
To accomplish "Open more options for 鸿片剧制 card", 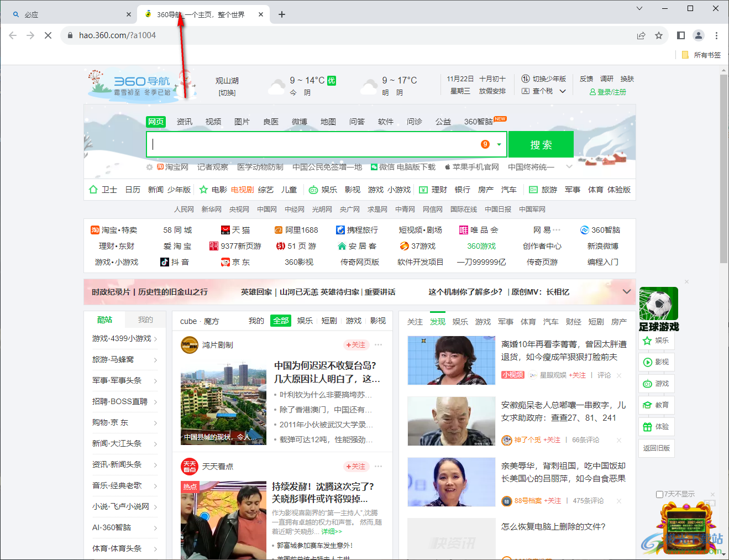I will (x=379, y=345).
